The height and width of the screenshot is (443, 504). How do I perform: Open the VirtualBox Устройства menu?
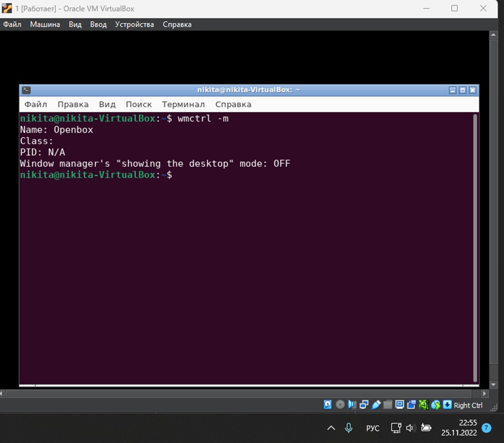pos(134,24)
